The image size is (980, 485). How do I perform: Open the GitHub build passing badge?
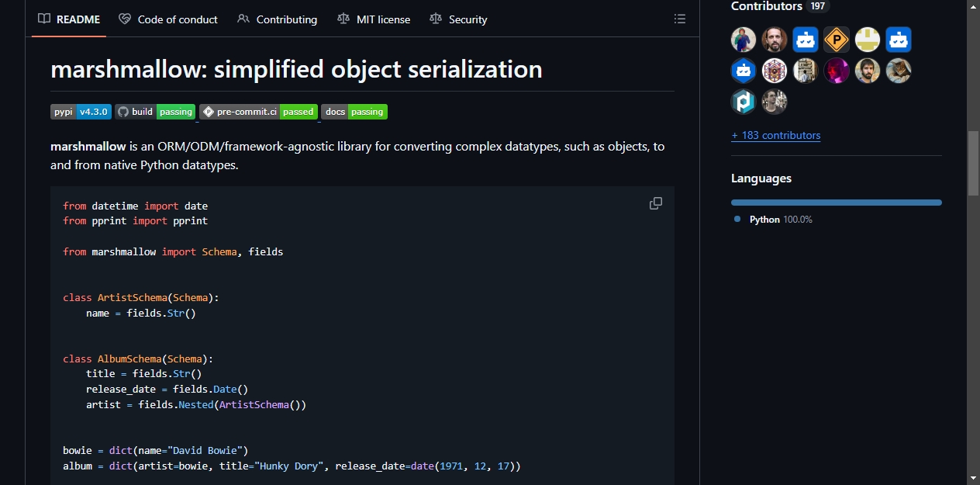155,112
